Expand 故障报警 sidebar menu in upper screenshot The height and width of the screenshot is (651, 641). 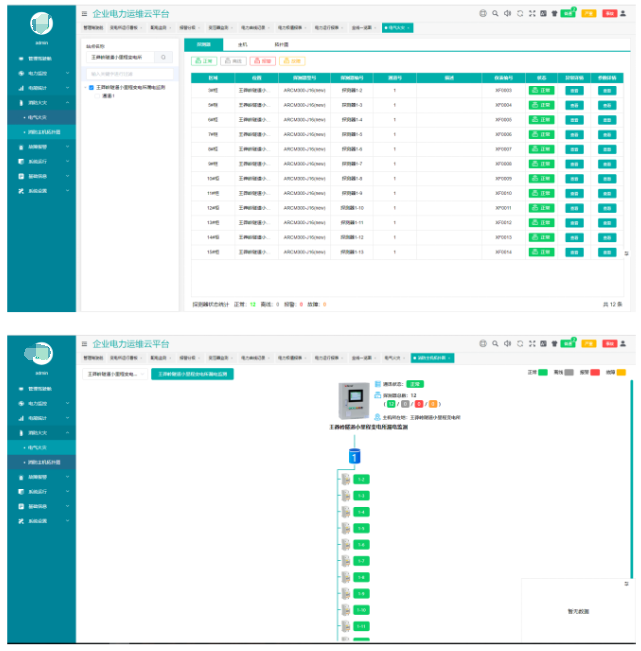pyautogui.click(x=42, y=147)
